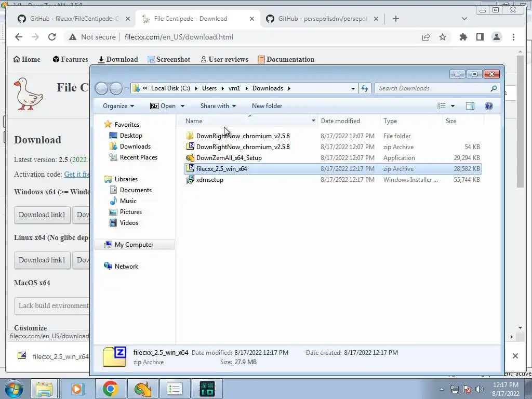Viewport: 532px width, 399px height.
Task: Open the Documentation page
Action: (x=286, y=59)
